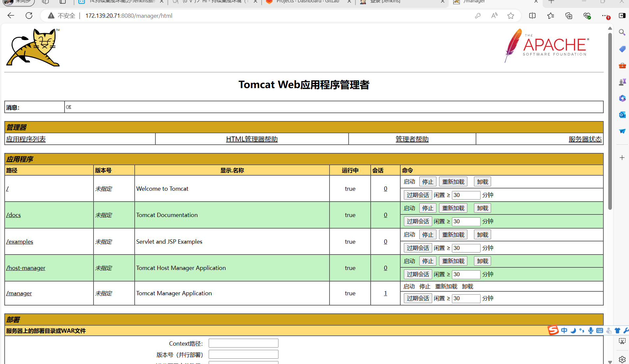This screenshot has width=629, height=364.
Task: Click the session count 1 for /manager
Action: coord(385,293)
